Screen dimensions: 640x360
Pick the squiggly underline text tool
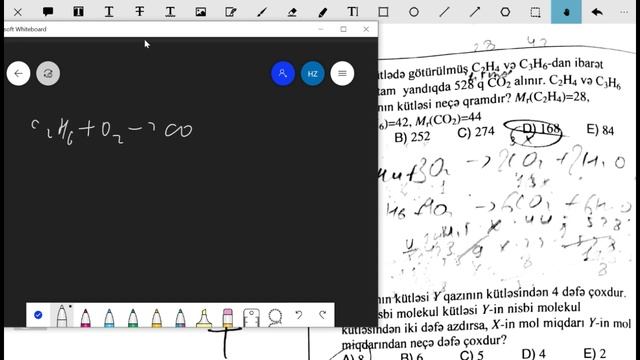click(x=170, y=12)
